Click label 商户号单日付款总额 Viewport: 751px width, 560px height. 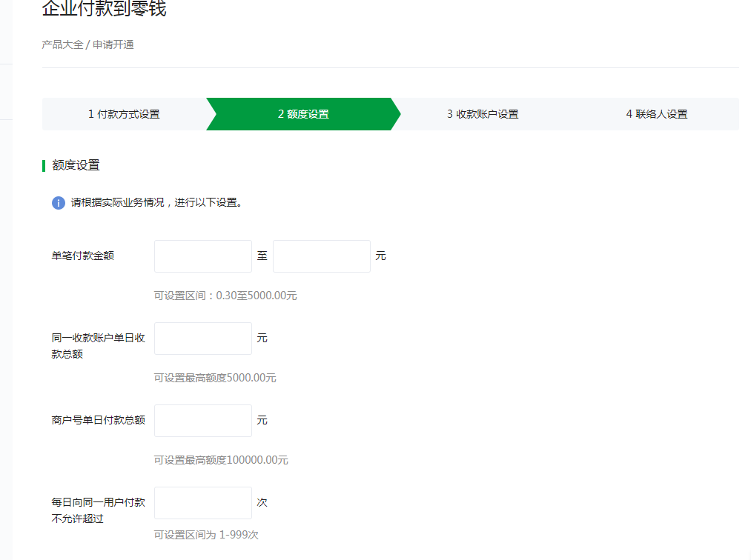pos(98,420)
